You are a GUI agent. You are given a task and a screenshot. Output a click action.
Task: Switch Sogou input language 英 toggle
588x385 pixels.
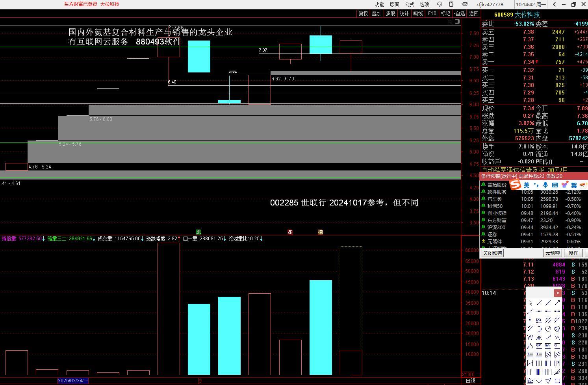[x=527, y=185]
